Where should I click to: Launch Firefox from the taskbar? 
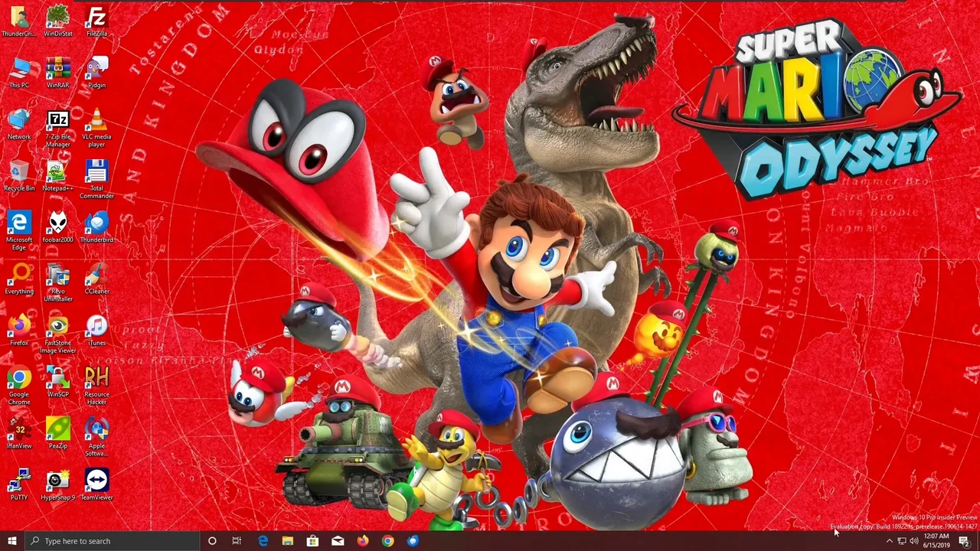click(x=362, y=541)
